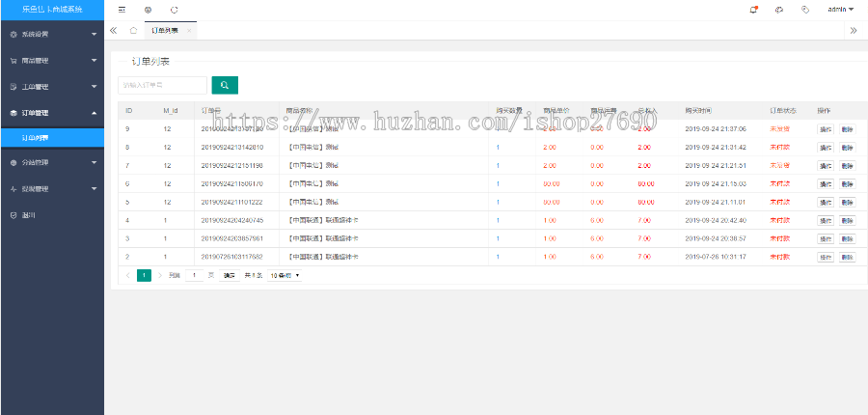Click the green search button

[225, 85]
